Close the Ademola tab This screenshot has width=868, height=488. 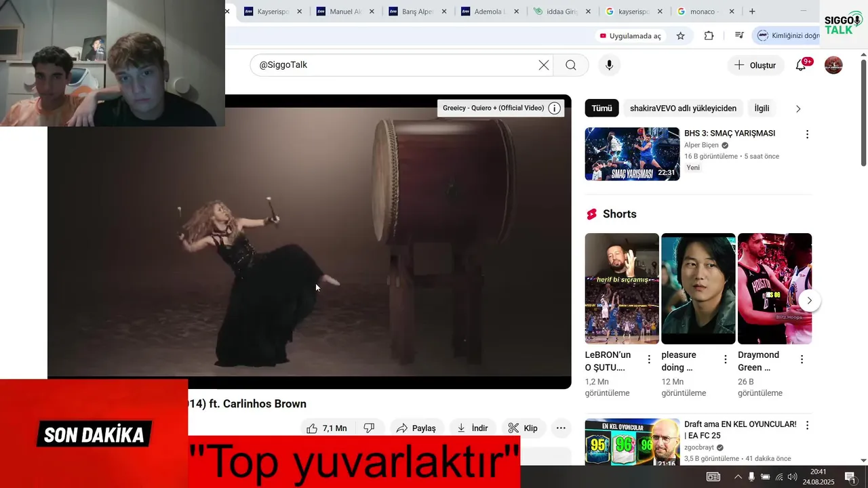[x=517, y=12]
